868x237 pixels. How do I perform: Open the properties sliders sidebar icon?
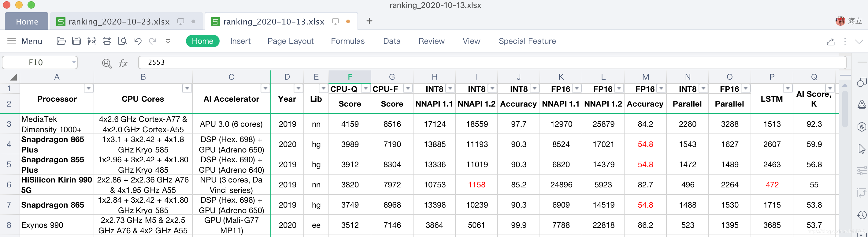(862, 171)
